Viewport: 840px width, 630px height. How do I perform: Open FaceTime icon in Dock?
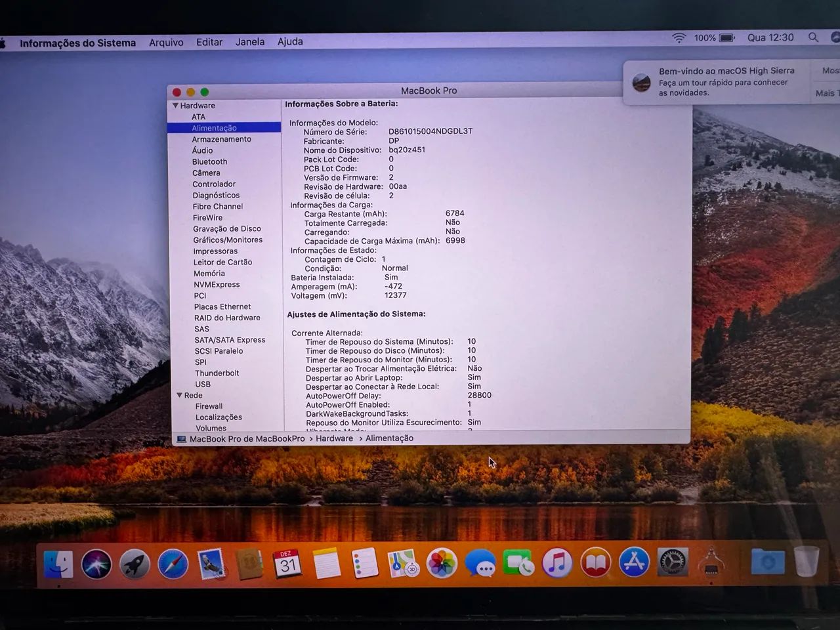point(518,564)
